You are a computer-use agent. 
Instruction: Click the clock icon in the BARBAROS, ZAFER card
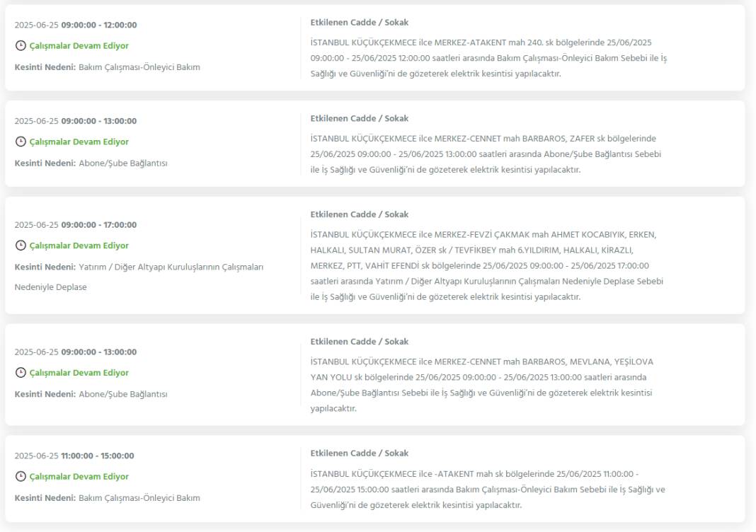tap(21, 141)
